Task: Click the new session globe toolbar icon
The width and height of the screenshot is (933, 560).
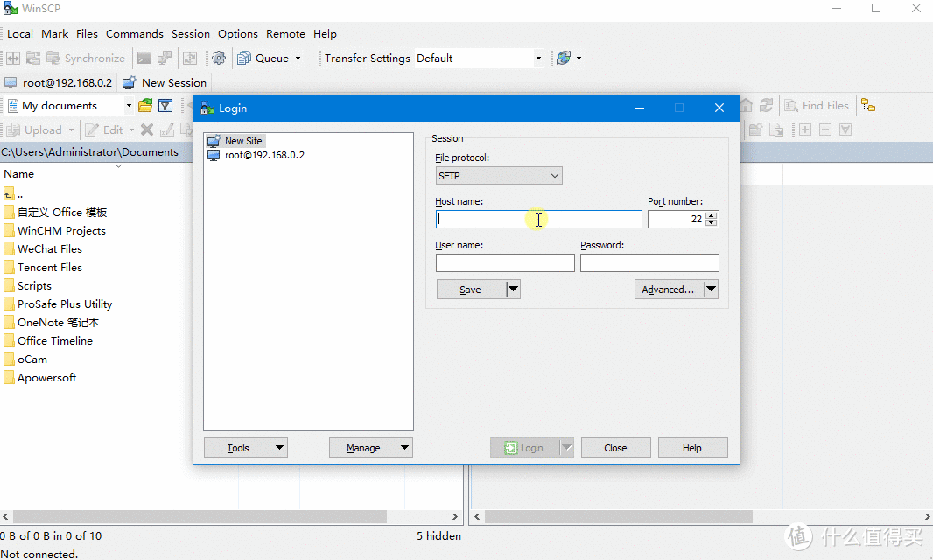Action: point(564,58)
